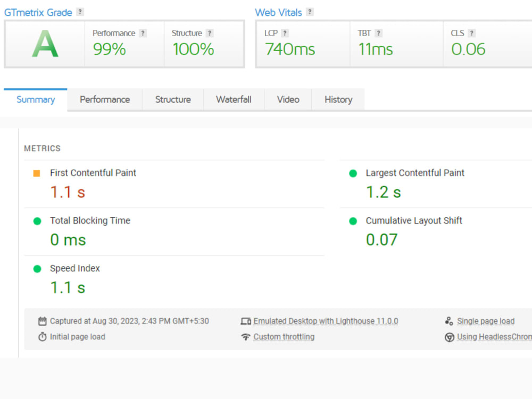This screenshot has width=532, height=399.
Task: Click the 1.2 s value
Action: 384,192
